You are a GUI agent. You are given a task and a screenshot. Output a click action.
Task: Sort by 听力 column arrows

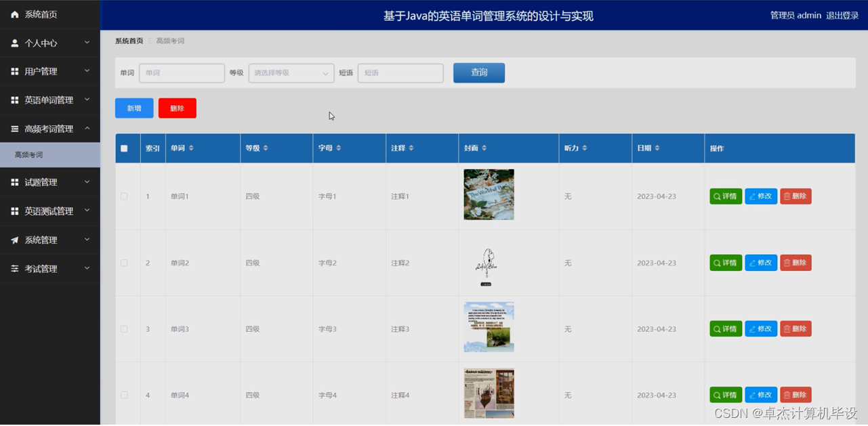[x=585, y=148]
